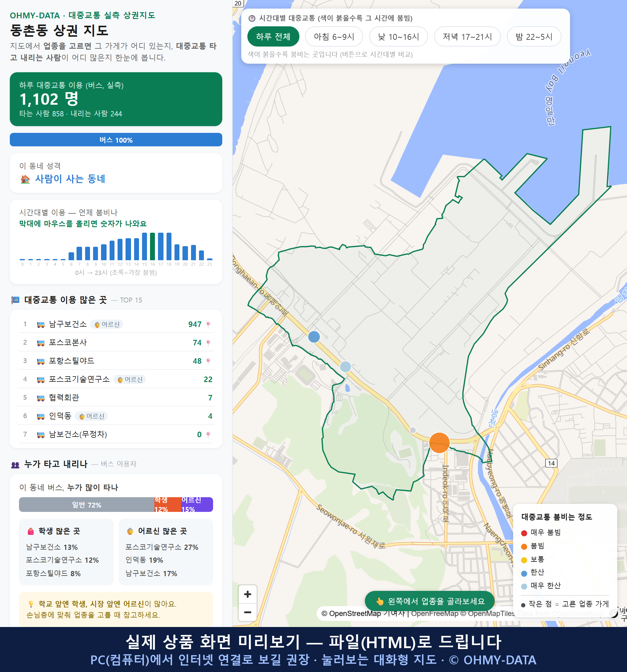
Task: Click the light blue bus stop marker
Action: coord(345,366)
